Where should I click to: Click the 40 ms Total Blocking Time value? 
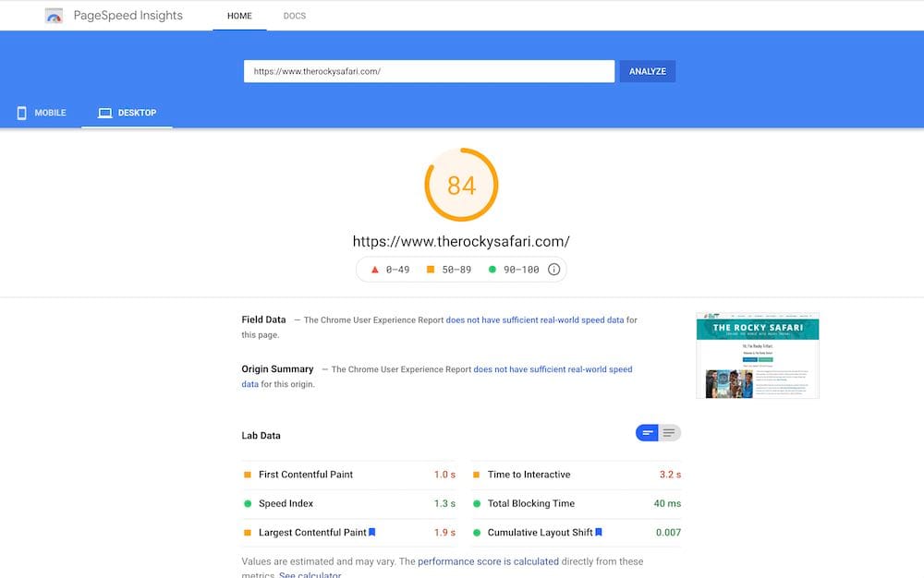[667, 503]
